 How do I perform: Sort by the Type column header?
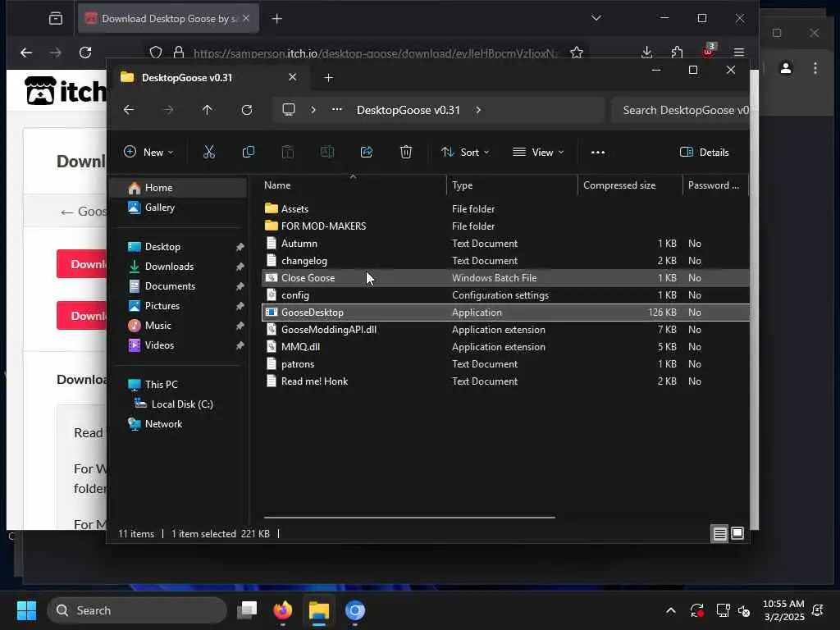(x=512, y=185)
